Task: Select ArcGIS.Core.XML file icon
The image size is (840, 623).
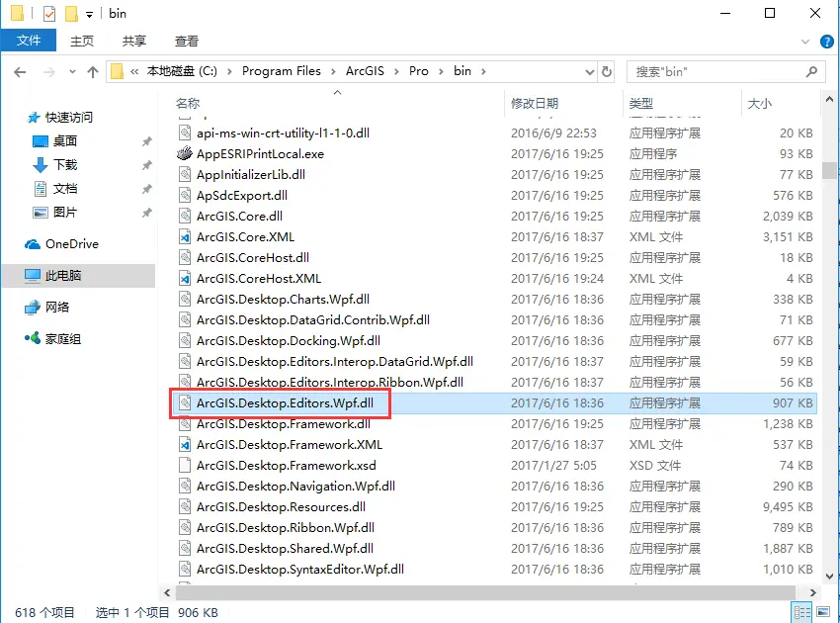Action: coord(185,236)
